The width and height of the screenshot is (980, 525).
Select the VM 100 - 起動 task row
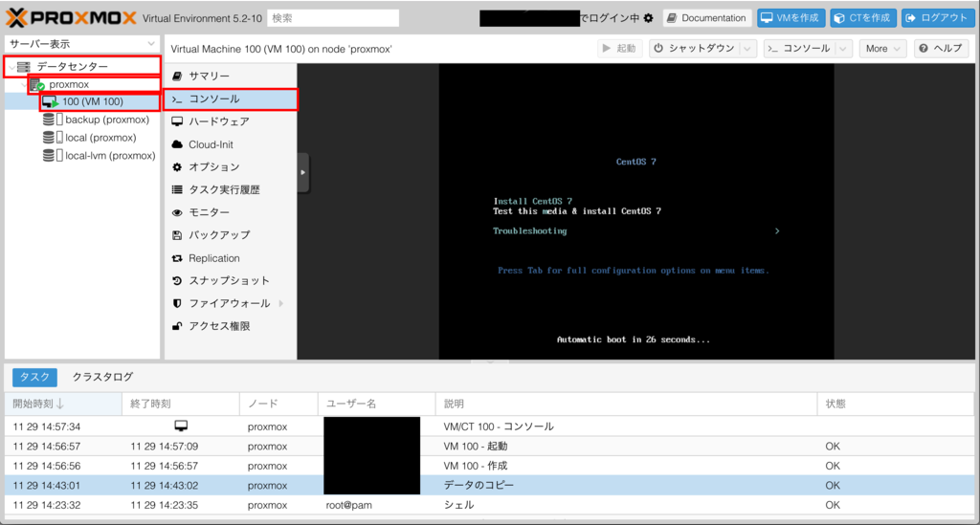coord(489,447)
